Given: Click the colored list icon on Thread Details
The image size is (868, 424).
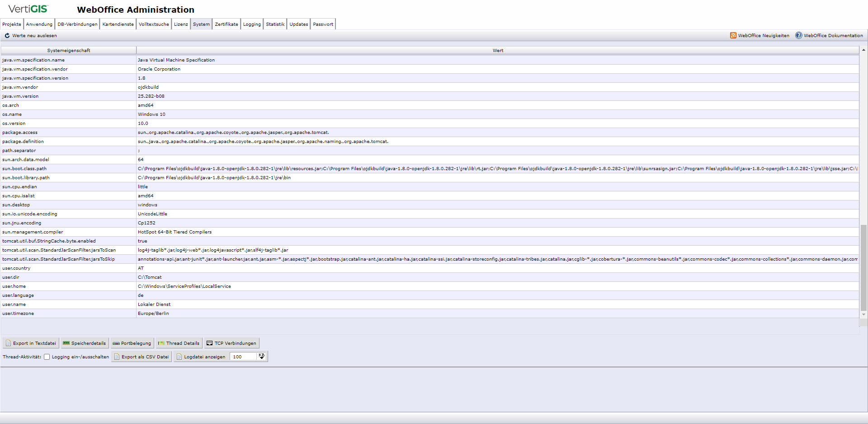Looking at the screenshot, I should (162, 343).
